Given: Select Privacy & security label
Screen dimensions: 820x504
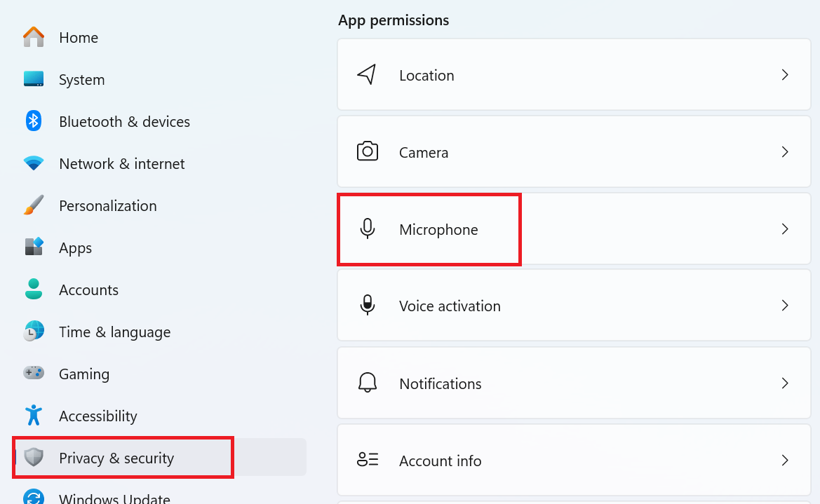Looking at the screenshot, I should pyautogui.click(x=116, y=458).
